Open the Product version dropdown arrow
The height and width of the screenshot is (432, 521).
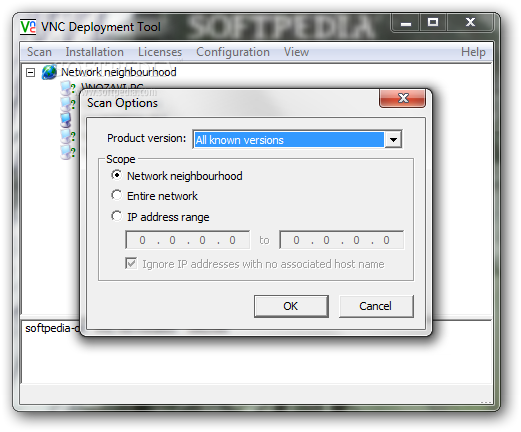(393, 140)
